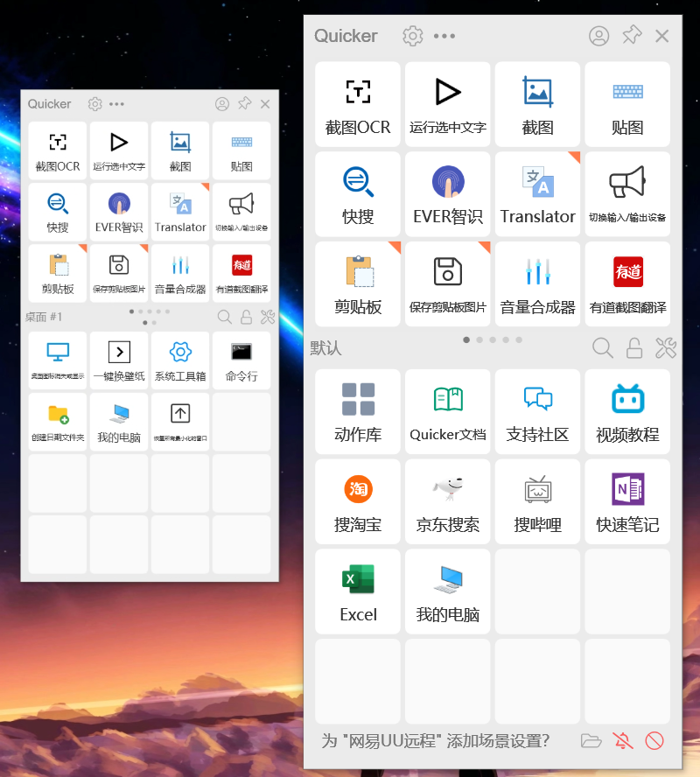Click the 桌面 #1 scene label
Screen dimensions: 700x777
pos(44,317)
